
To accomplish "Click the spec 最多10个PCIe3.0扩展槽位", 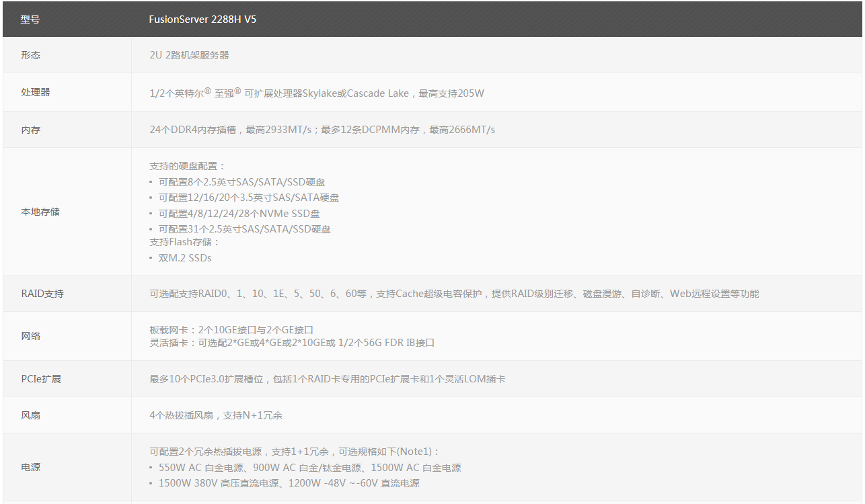I will point(328,379).
